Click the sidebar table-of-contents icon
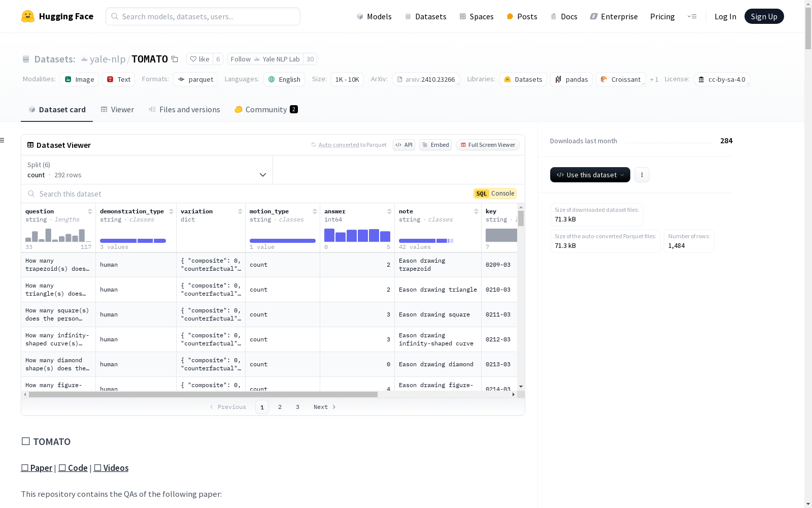Image resolution: width=812 pixels, height=508 pixels. [3, 140]
